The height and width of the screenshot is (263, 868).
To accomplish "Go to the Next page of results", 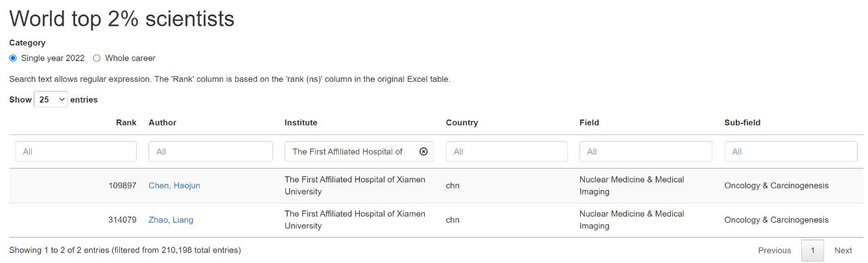I will [843, 251].
